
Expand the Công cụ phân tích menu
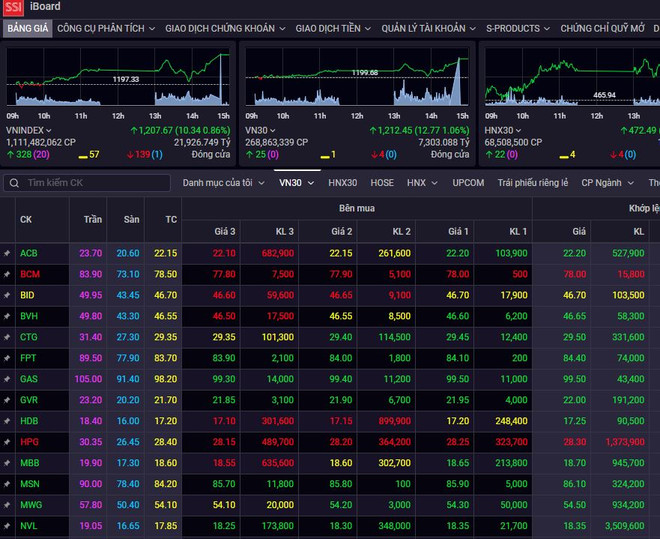pyautogui.click(x=106, y=29)
